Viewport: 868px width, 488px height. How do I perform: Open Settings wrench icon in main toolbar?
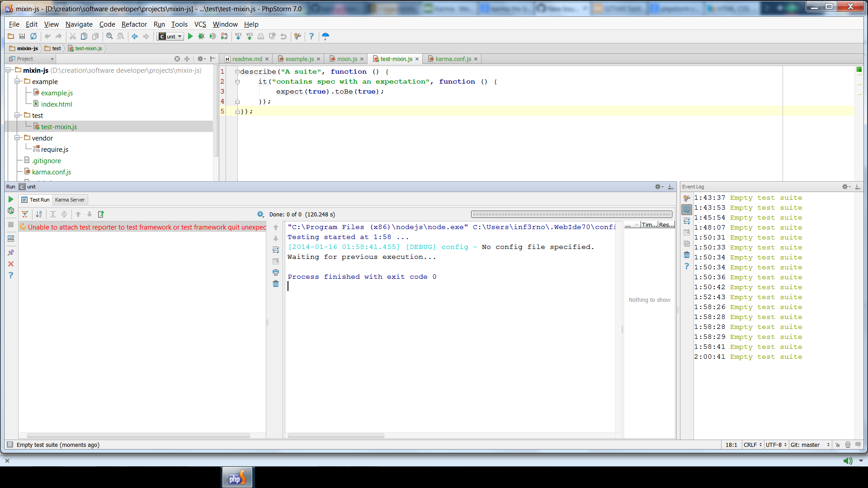(x=297, y=36)
